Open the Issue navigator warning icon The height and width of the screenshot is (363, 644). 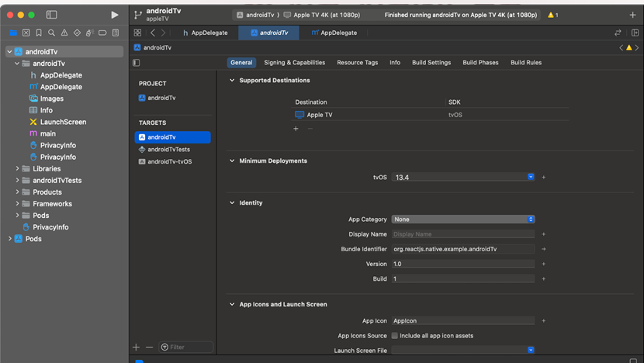[64, 33]
